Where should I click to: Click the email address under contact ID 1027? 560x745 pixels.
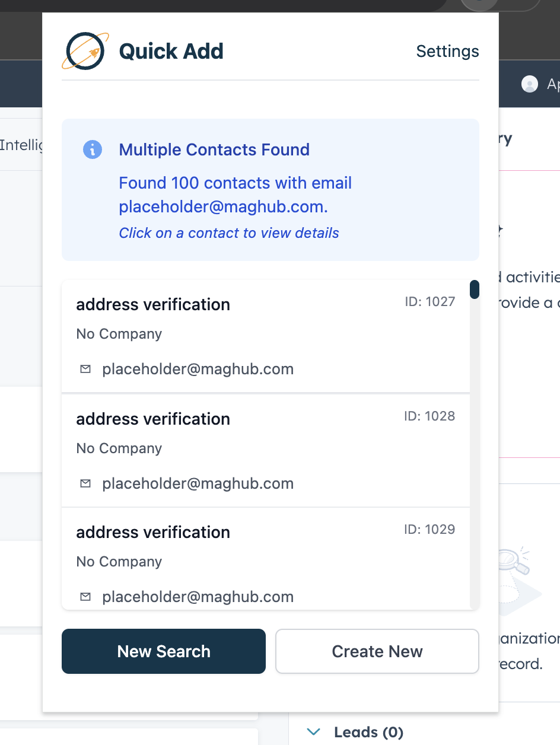pyautogui.click(x=198, y=370)
